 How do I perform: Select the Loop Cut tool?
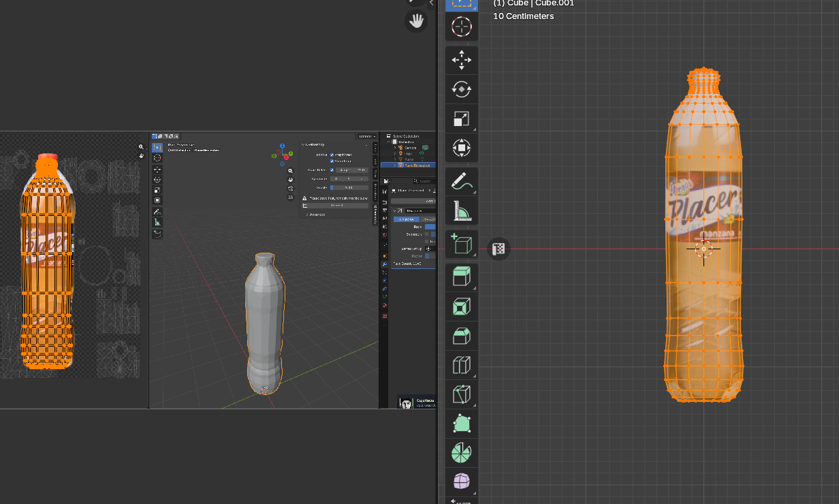click(461, 365)
